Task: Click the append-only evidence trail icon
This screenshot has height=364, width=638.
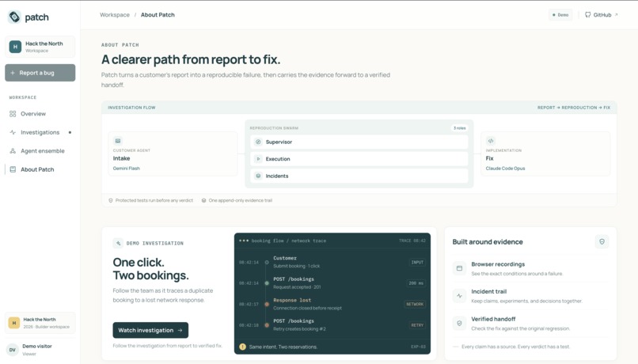Action: [204, 200]
